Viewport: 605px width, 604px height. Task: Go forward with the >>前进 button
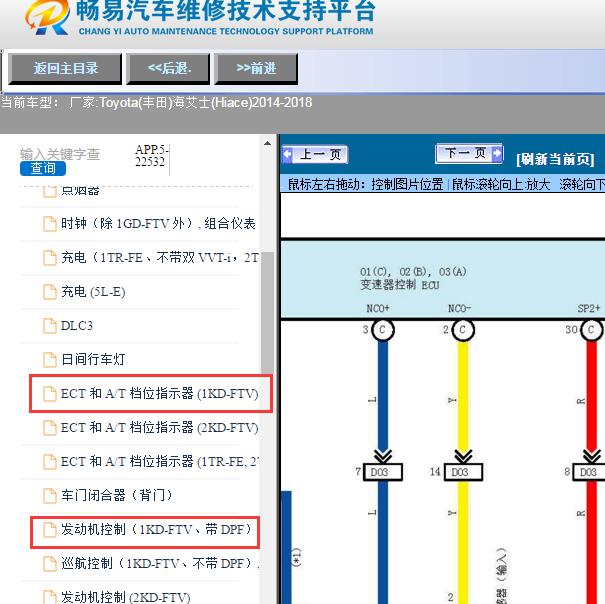click(256, 69)
